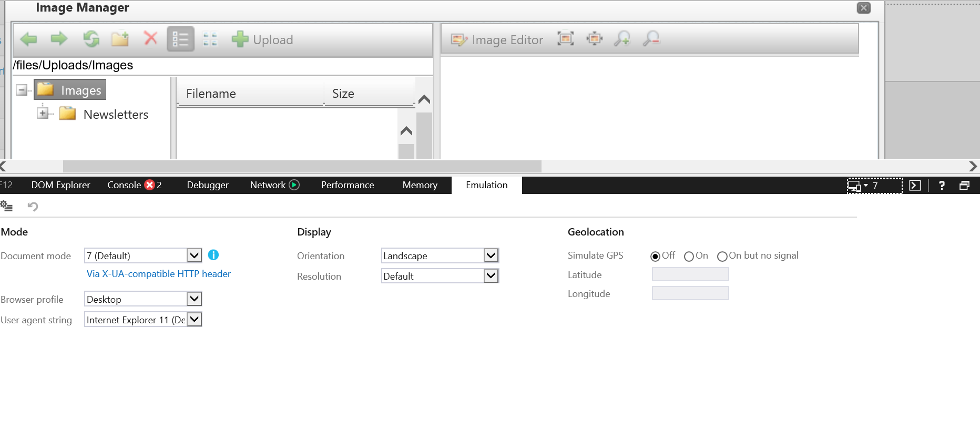The height and width of the screenshot is (440, 980).
Task: Open the Browser profile dropdown
Action: click(143, 299)
